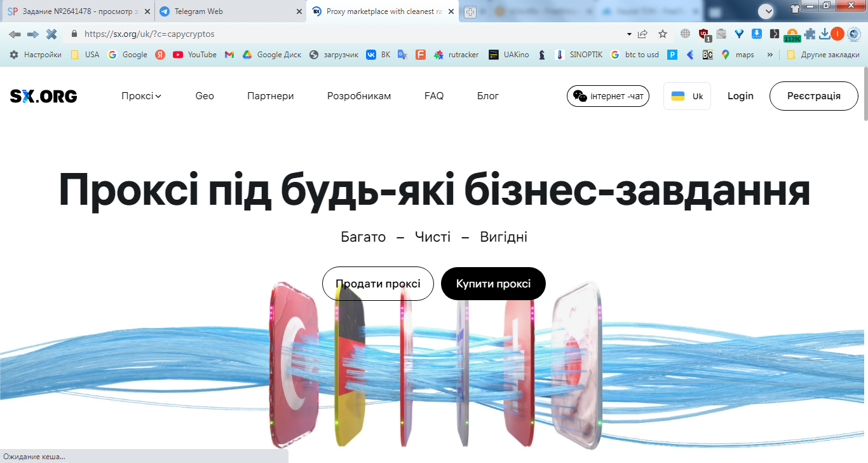
Task: Open the Gmail bookmark icon
Action: [229, 55]
